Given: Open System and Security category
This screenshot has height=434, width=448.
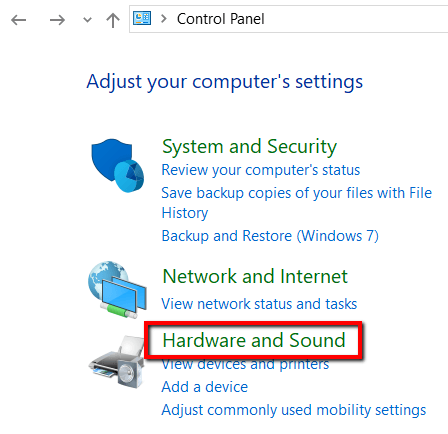Looking at the screenshot, I should pyautogui.click(x=249, y=147).
